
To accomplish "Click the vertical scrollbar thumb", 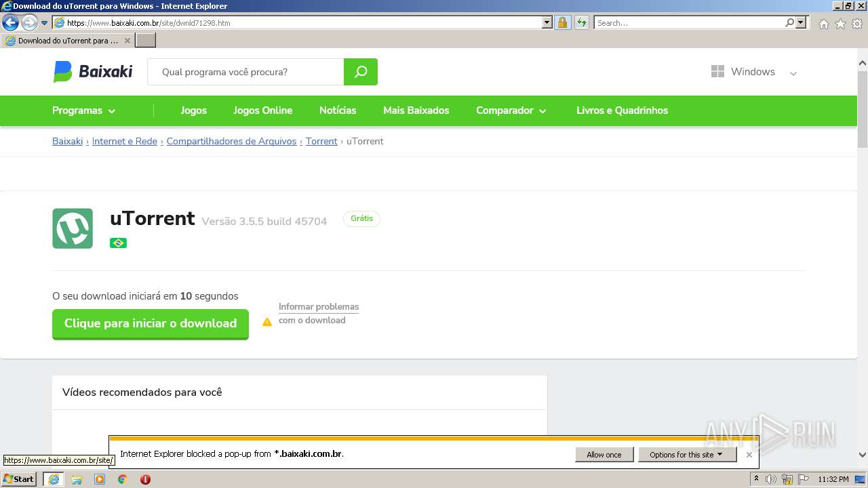I will (x=863, y=108).
